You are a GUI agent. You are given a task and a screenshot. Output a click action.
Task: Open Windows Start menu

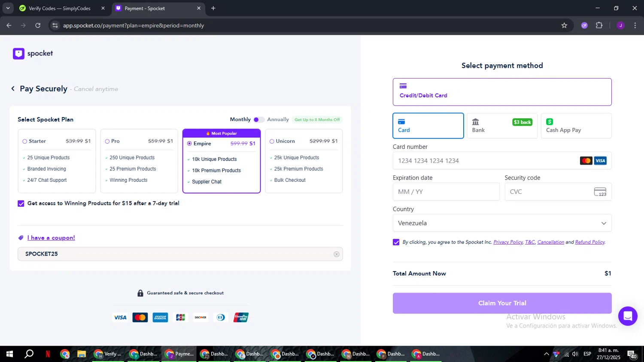tap(9, 354)
